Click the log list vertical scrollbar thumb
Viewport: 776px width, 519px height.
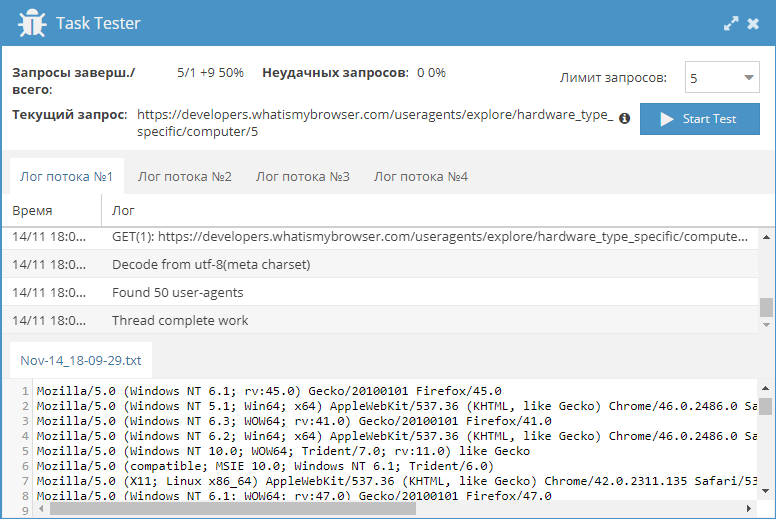tap(766, 307)
